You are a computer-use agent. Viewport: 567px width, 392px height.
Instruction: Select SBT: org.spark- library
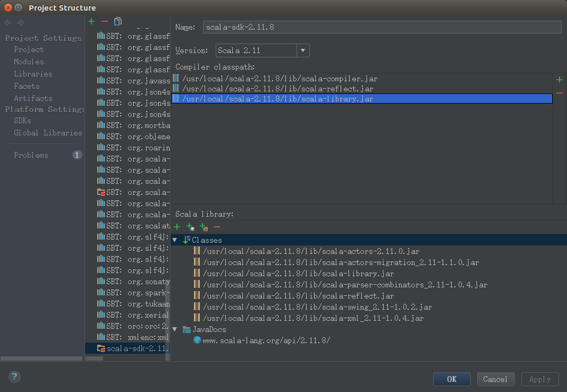133,292
